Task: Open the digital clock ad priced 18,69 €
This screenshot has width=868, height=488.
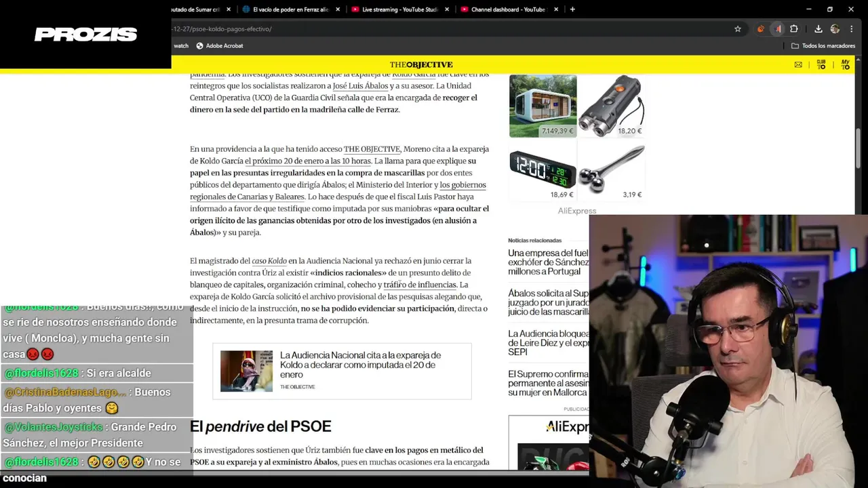Action: click(542, 169)
